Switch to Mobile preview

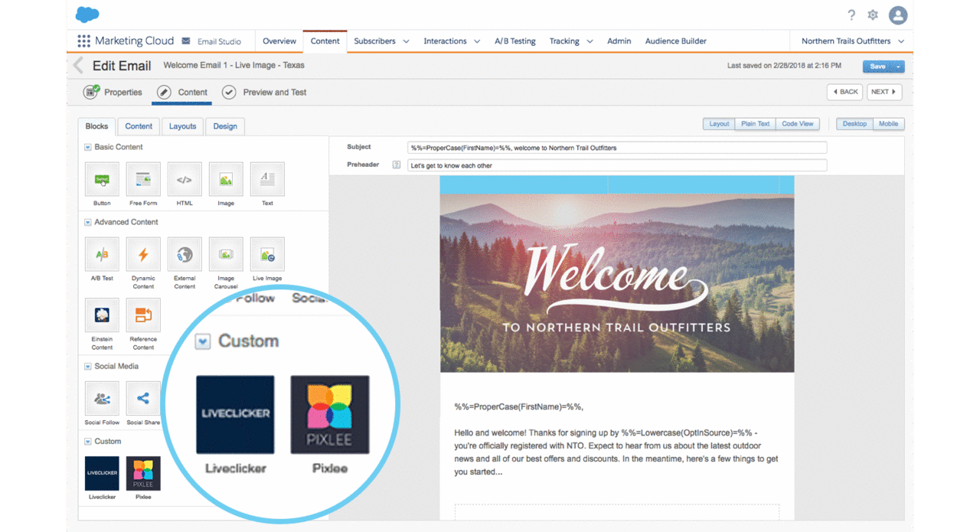tap(888, 124)
